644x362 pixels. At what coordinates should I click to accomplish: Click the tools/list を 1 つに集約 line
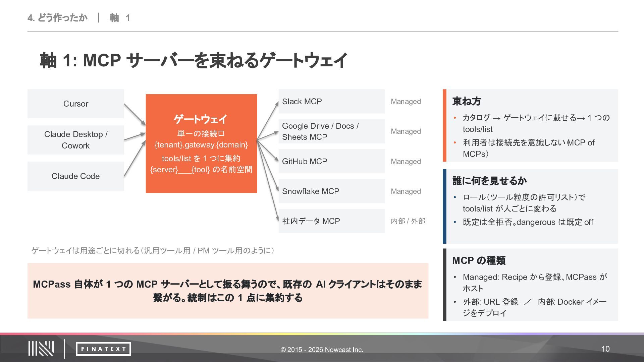201,158
